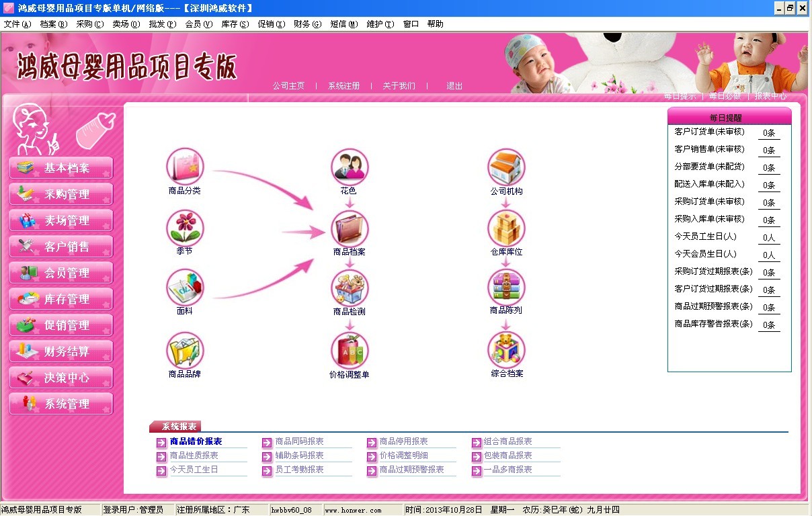The width and height of the screenshot is (812, 516).
Task: Open the 档案(B) menu
Action: point(53,24)
